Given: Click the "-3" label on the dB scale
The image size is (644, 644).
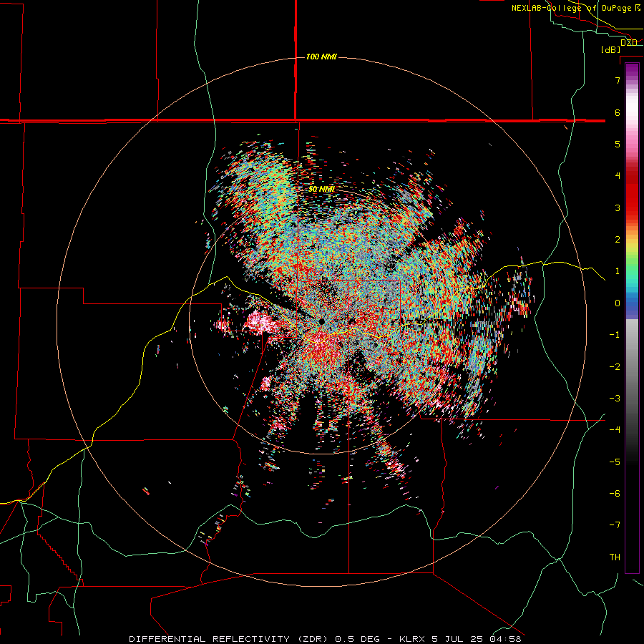Looking at the screenshot, I should click(x=615, y=399).
